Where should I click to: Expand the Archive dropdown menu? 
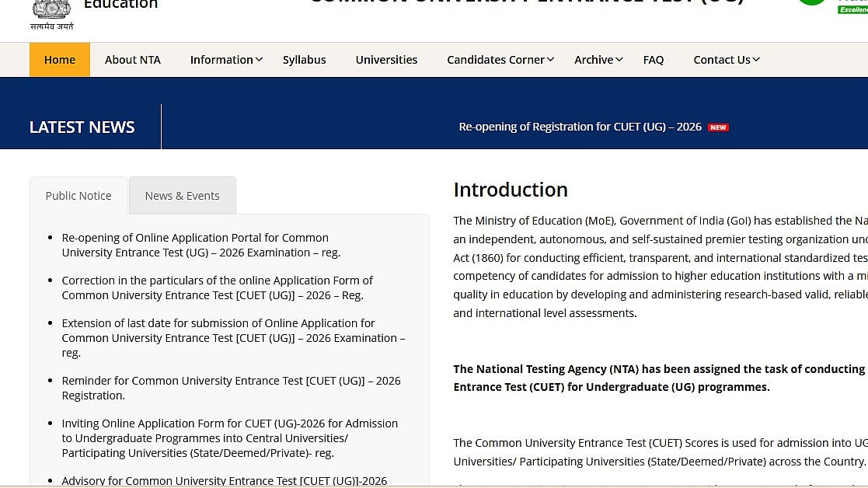click(x=594, y=59)
